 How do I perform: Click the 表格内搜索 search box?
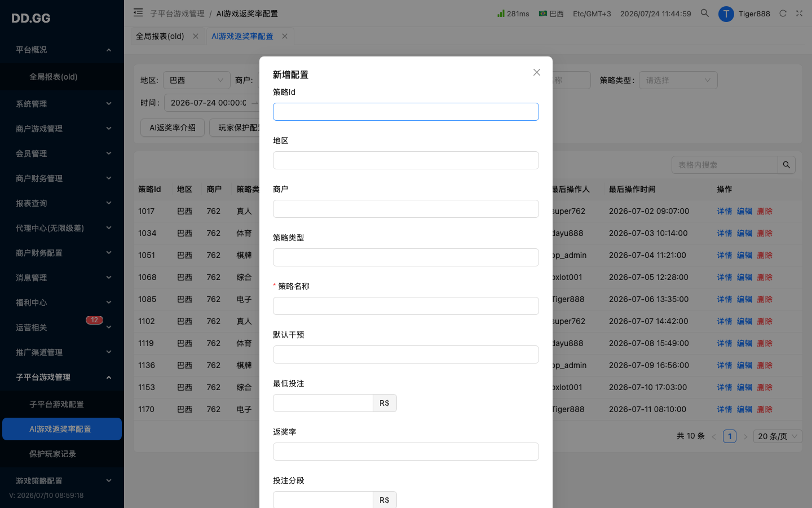pyautogui.click(x=725, y=165)
